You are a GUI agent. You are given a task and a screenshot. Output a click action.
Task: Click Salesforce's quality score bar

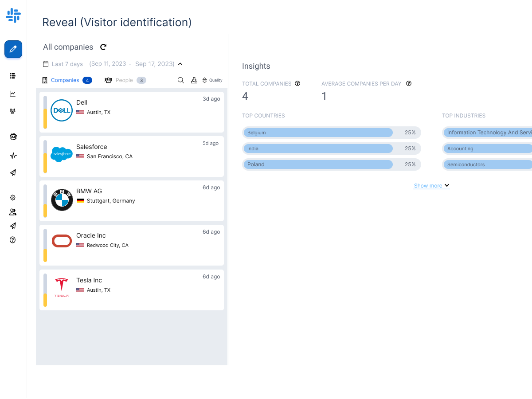click(x=45, y=156)
